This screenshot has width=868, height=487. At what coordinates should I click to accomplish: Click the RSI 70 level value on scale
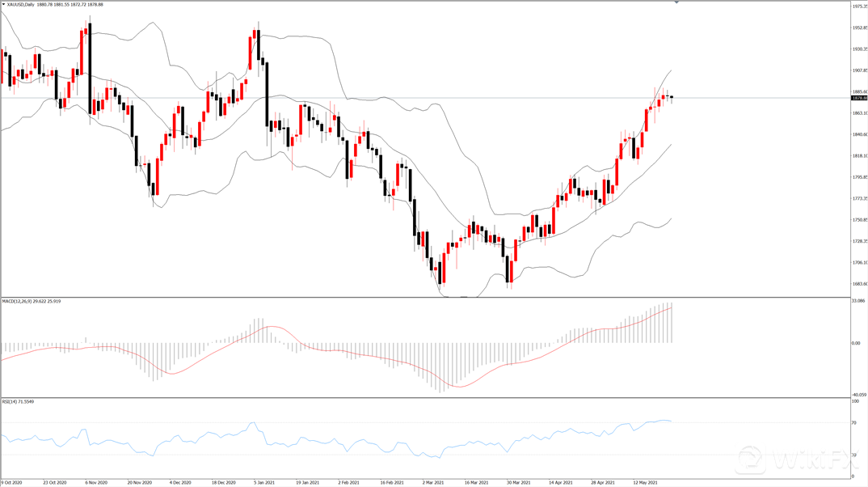pyautogui.click(x=855, y=423)
